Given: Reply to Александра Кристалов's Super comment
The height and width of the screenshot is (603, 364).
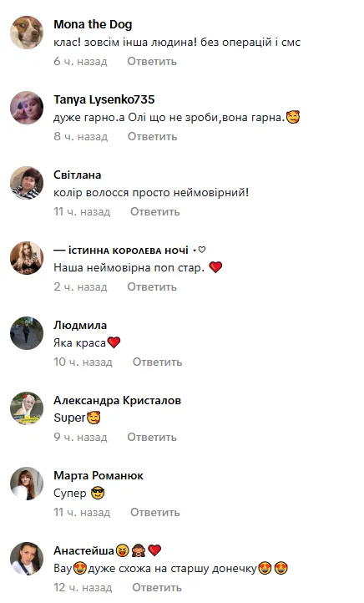Looking at the screenshot, I should (152, 438).
